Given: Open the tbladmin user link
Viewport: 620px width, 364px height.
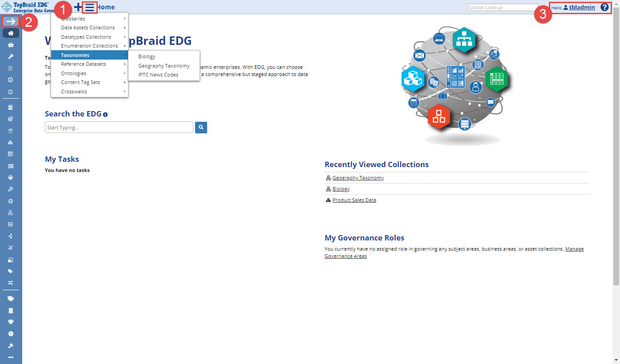Looking at the screenshot, I should 582,7.
